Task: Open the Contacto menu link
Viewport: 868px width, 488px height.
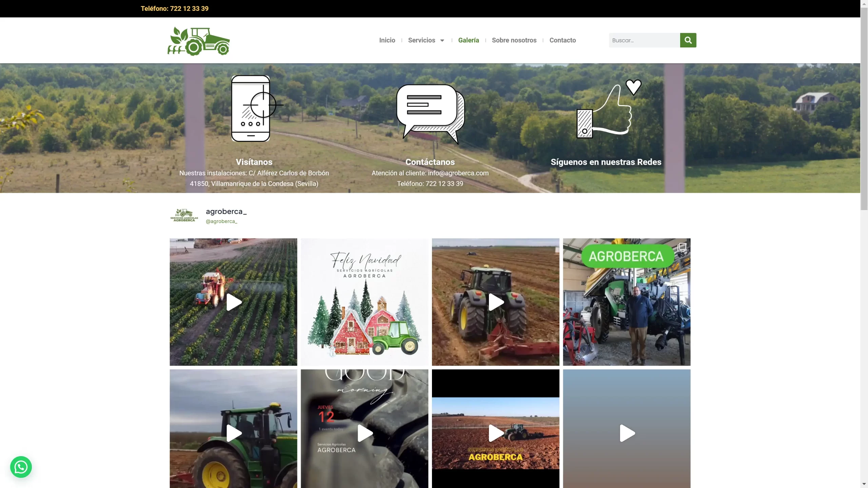Action: click(563, 40)
